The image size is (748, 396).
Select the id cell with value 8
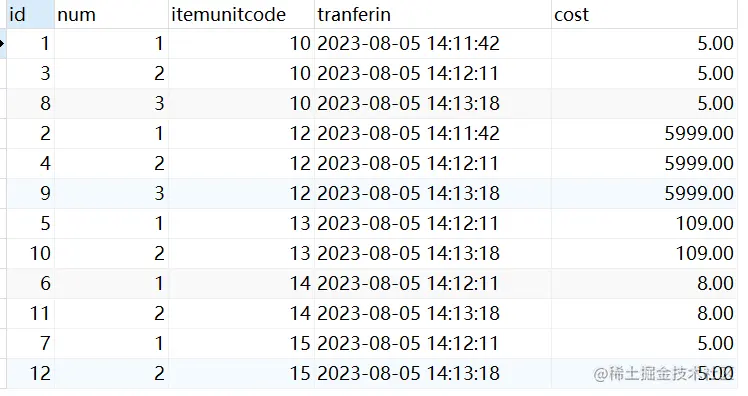(31, 104)
